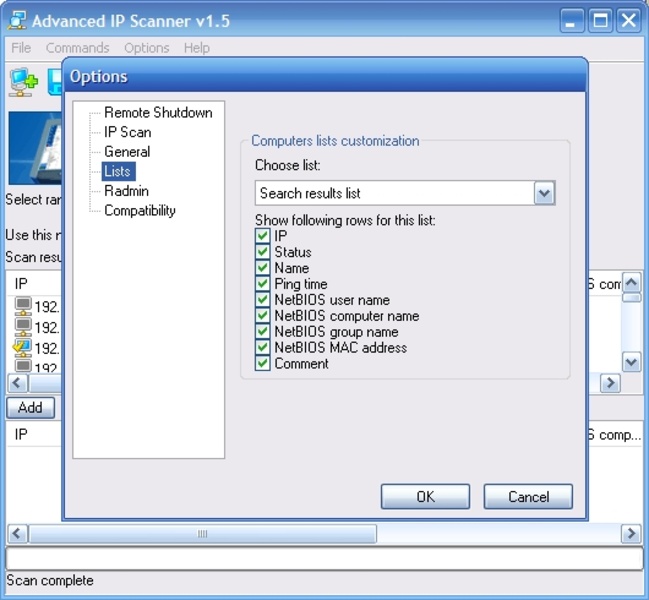Select Remote Shutdown in options tree
This screenshot has width=649, height=600.
coord(158,113)
